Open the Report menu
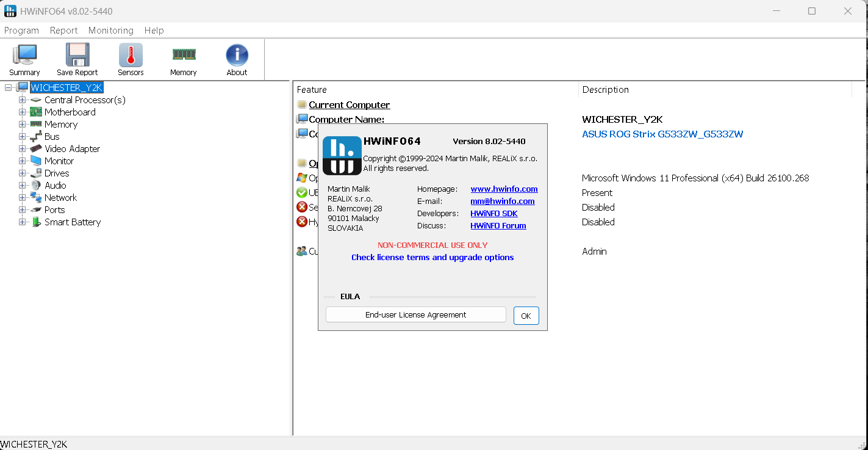 [x=63, y=31]
